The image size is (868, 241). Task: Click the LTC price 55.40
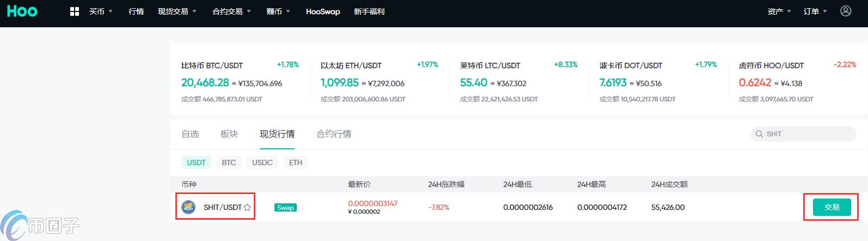[474, 82]
